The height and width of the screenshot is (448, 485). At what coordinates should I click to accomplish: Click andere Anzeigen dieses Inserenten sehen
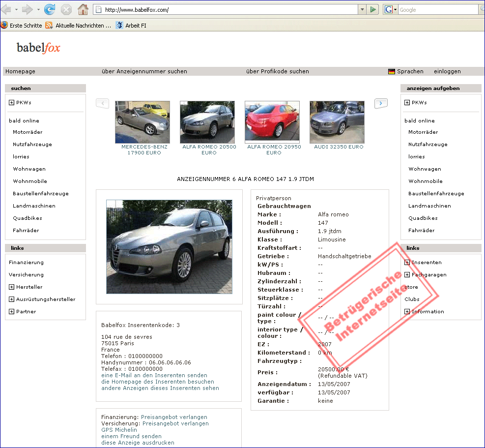tap(160, 388)
